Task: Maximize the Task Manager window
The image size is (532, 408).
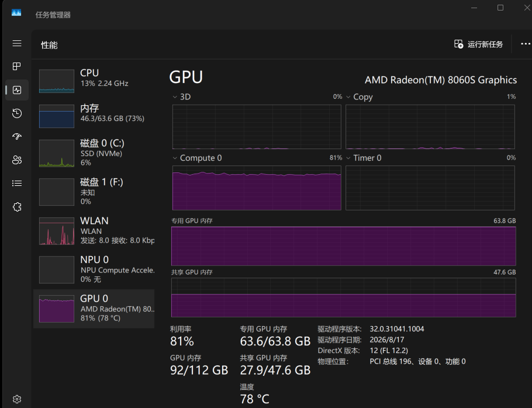Action: (500, 8)
